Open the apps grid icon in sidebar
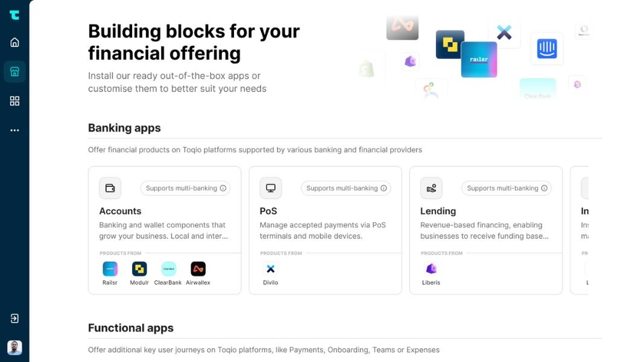Image resolution: width=644 pixels, height=362 pixels. point(14,101)
